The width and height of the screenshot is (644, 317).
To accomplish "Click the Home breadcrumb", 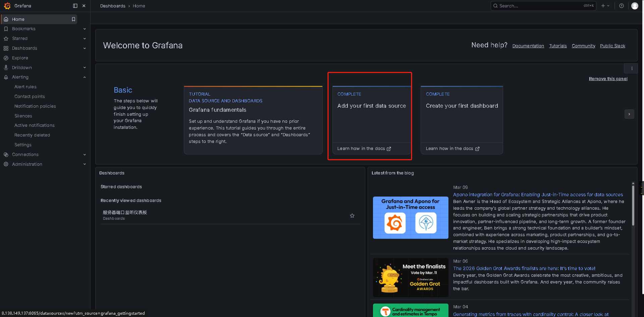I will pos(139,6).
